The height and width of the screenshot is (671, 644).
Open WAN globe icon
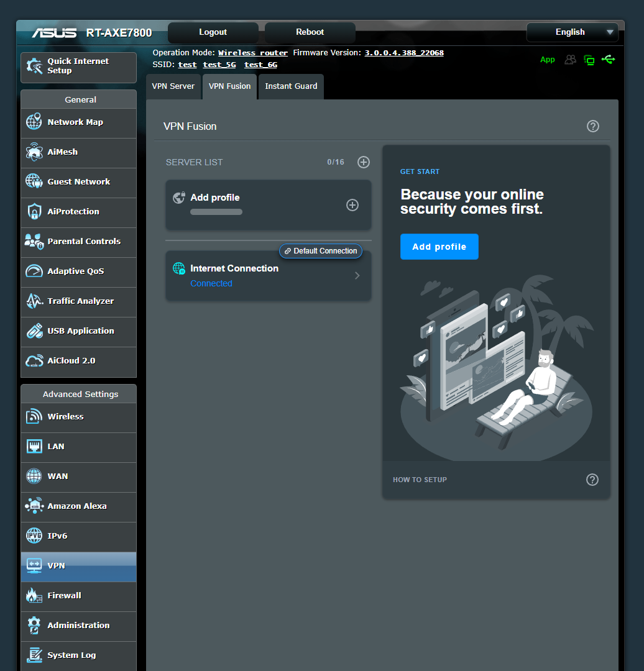(x=34, y=476)
